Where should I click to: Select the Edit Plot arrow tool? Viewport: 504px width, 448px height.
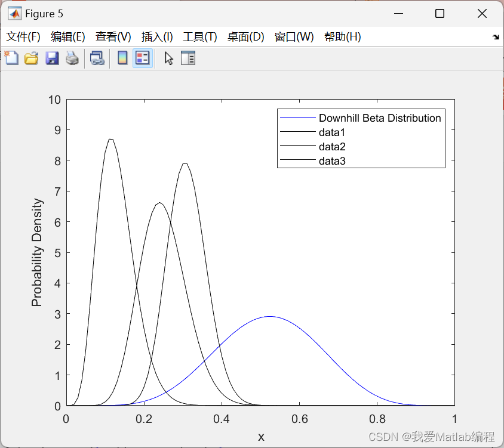(x=169, y=58)
